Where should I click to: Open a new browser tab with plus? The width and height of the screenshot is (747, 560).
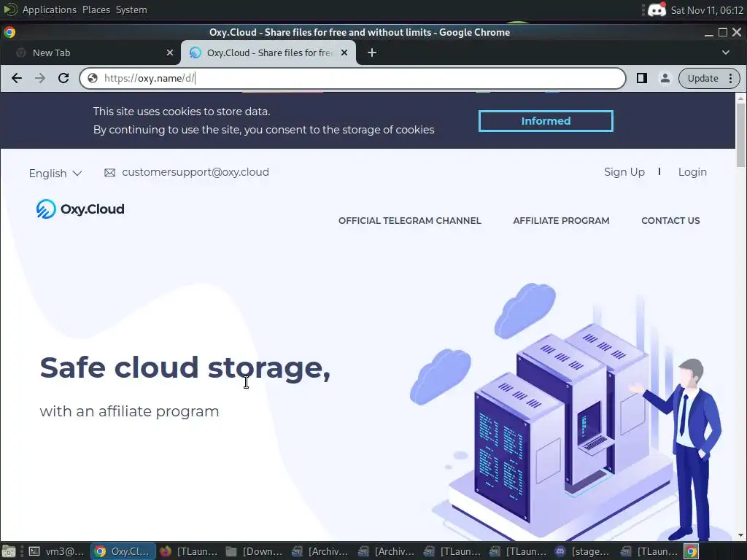pyautogui.click(x=372, y=52)
